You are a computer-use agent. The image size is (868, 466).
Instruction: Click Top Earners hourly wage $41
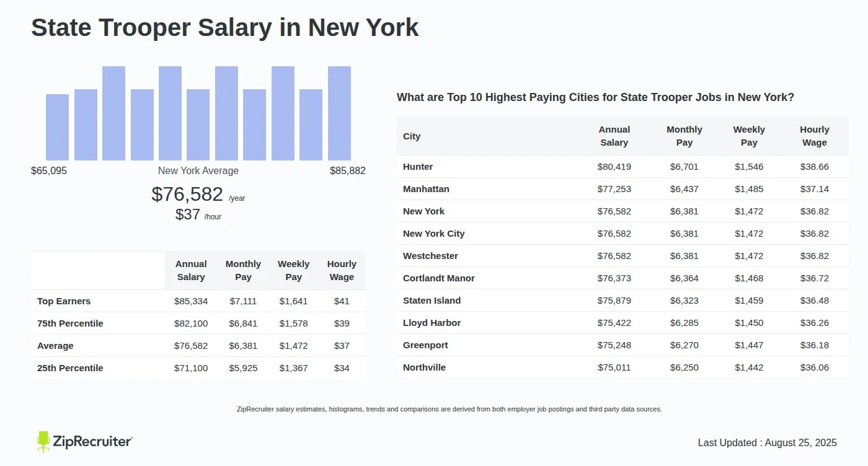[342, 301]
